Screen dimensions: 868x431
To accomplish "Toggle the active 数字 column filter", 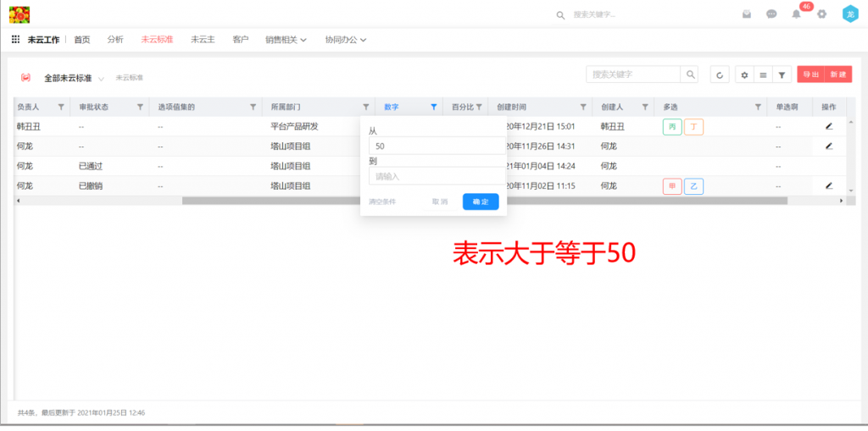I will click(x=434, y=108).
